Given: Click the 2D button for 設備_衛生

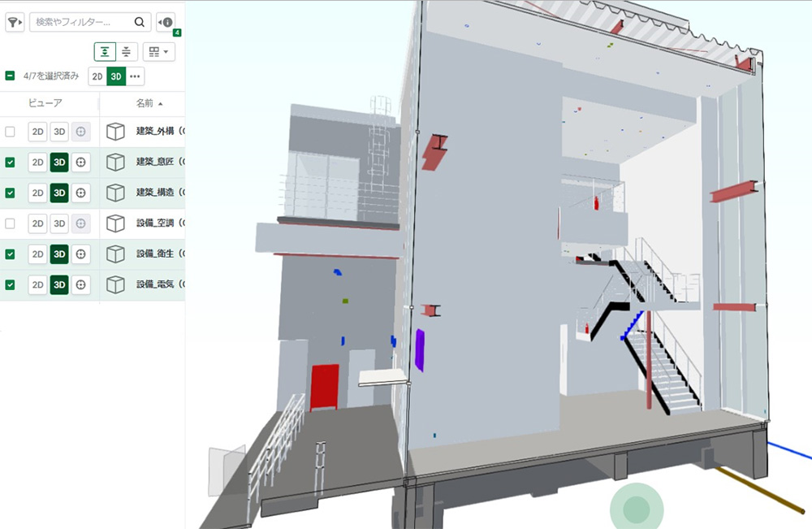Looking at the screenshot, I should (x=38, y=254).
